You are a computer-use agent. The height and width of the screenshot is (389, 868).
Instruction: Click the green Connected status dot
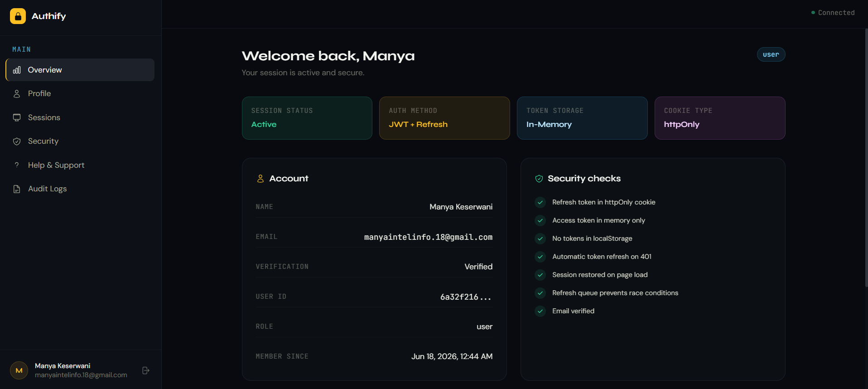point(813,13)
